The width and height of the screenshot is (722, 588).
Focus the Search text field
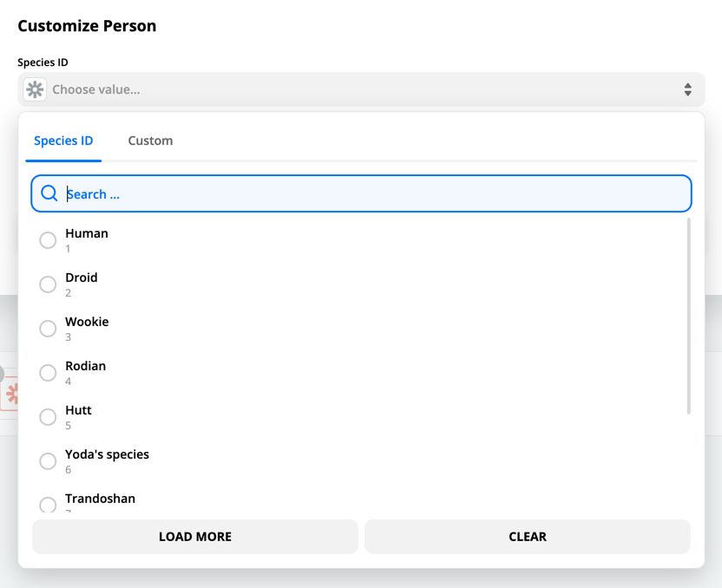tap(373, 194)
